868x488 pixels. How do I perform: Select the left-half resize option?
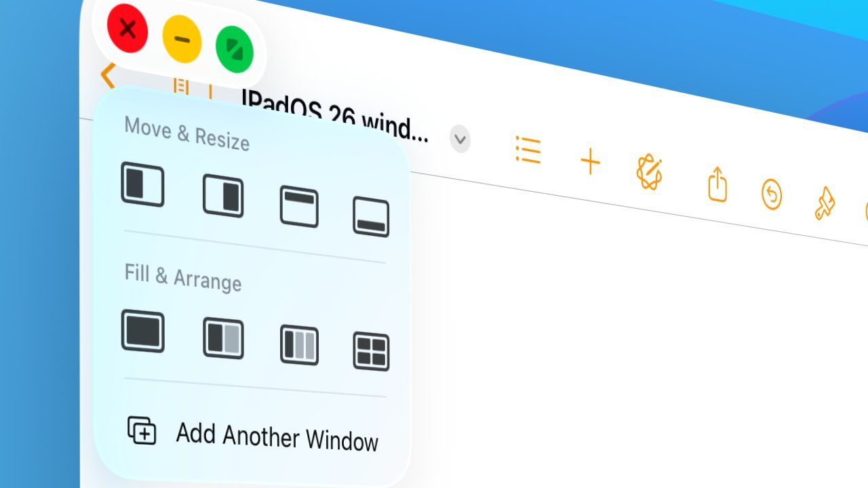[143, 185]
